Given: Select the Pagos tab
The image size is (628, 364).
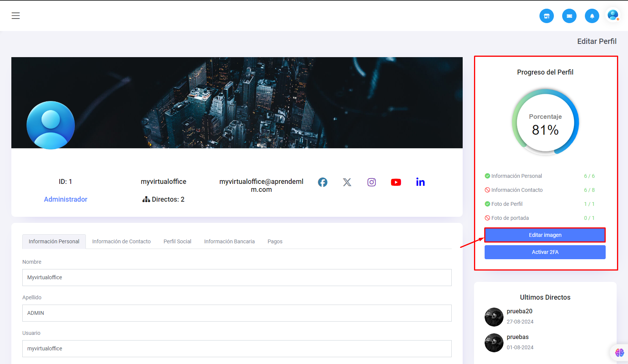Looking at the screenshot, I should [275, 241].
